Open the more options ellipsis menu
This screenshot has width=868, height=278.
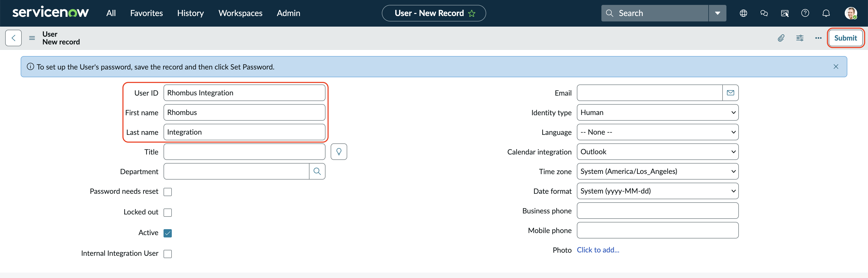pos(818,38)
